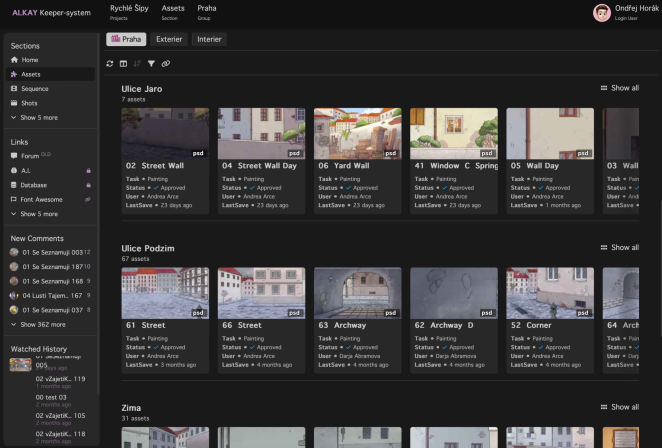
Task: Switch to the Exterier tab
Action: coord(169,39)
